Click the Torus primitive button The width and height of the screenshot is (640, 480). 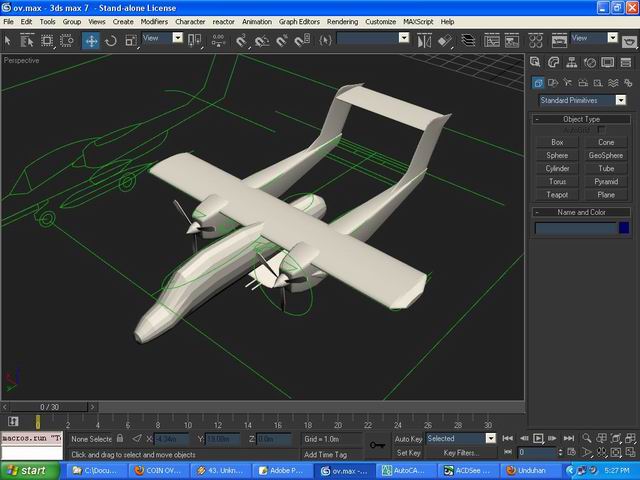557,182
